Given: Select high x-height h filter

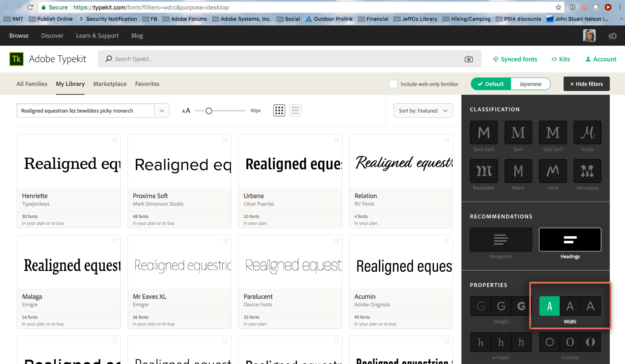Looking at the screenshot, I should (x=521, y=342).
